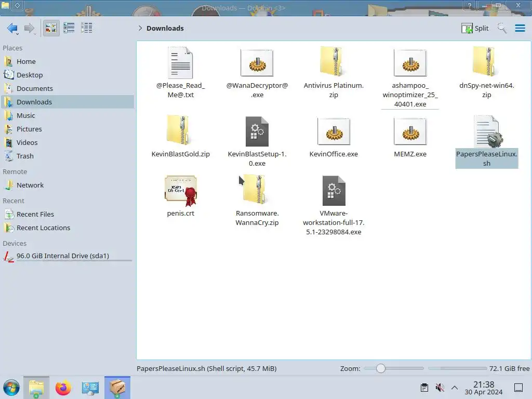The image size is (532, 399).
Task: Open the clipboard tray icon
Action: [424, 388]
